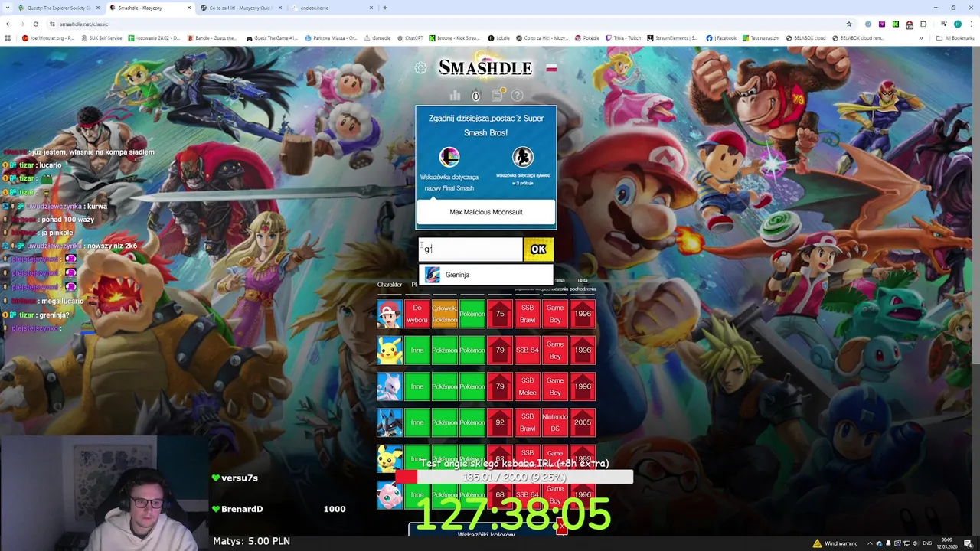Open the Facebook bookmark
This screenshot has width=980, height=551.
click(721, 38)
